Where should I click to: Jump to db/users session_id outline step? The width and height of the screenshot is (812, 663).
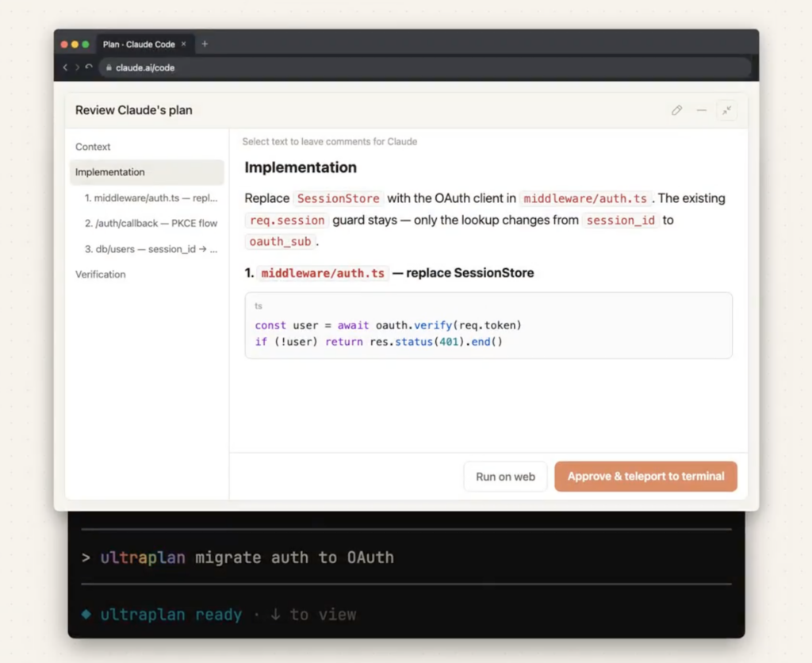151,249
